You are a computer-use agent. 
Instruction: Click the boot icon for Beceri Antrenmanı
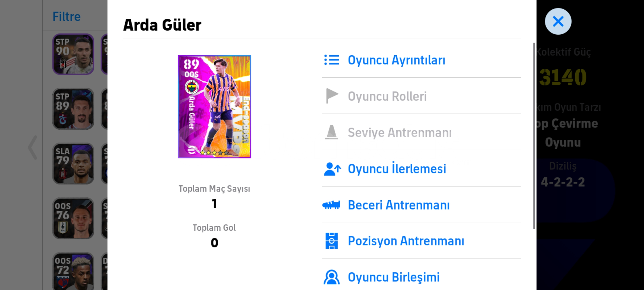(331, 205)
